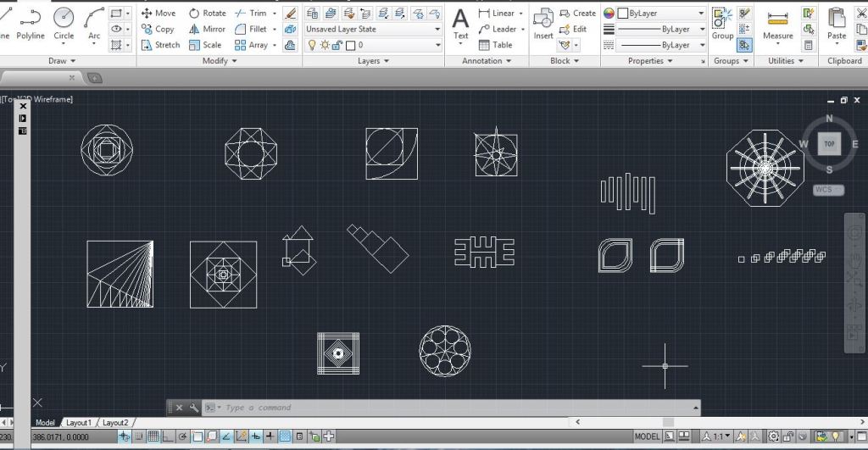The height and width of the screenshot is (450, 868).
Task: Click the Create block button
Action: click(577, 13)
